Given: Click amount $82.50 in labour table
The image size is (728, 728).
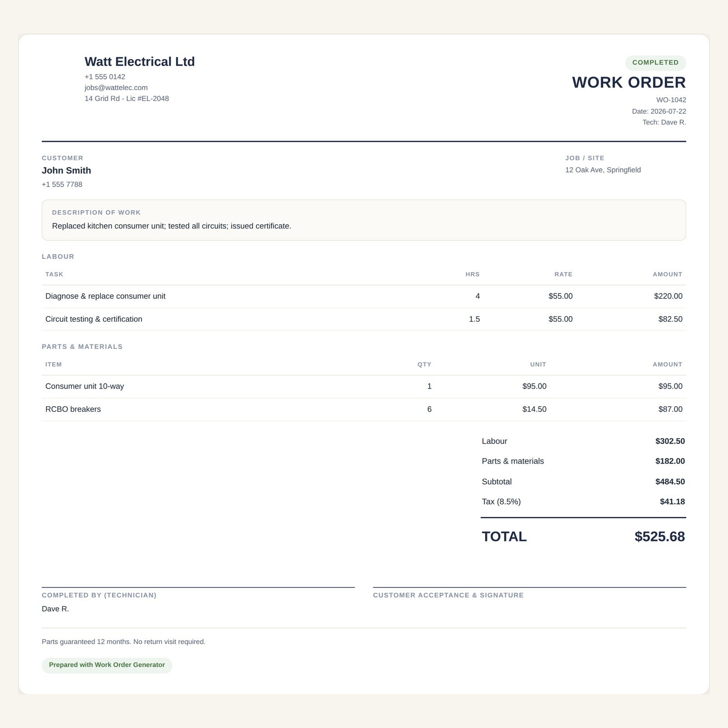Looking at the screenshot, I should pos(670,319).
